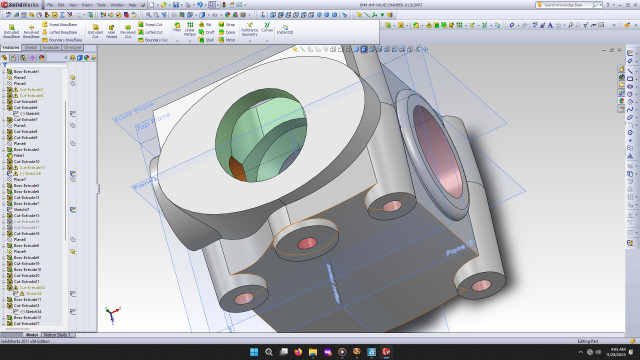The width and height of the screenshot is (640, 360).
Task: Collapse the Cut-Extrude6 tree node
Action: point(4,108)
